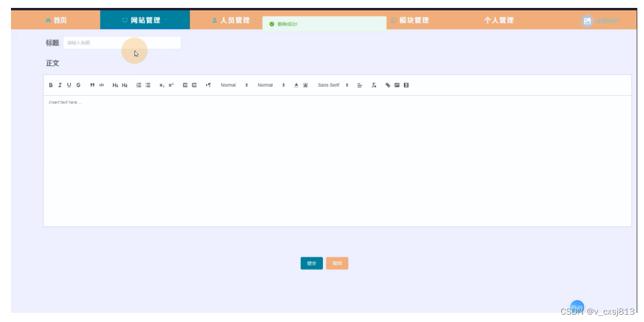Open Normal dropdown beside text direction icon
This screenshot has width=644, height=322.
pos(234,85)
